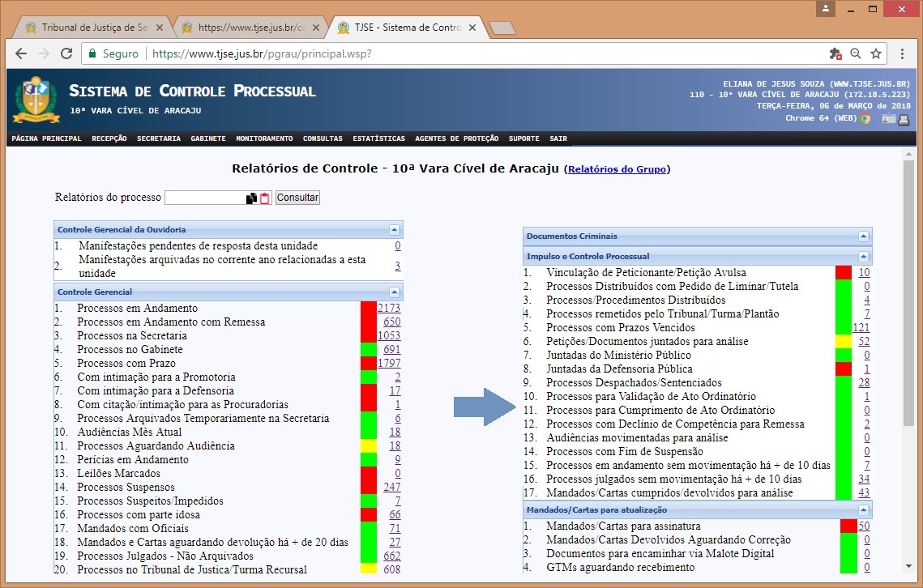Bookmark this page with star icon
The image size is (923, 588).
point(876,53)
